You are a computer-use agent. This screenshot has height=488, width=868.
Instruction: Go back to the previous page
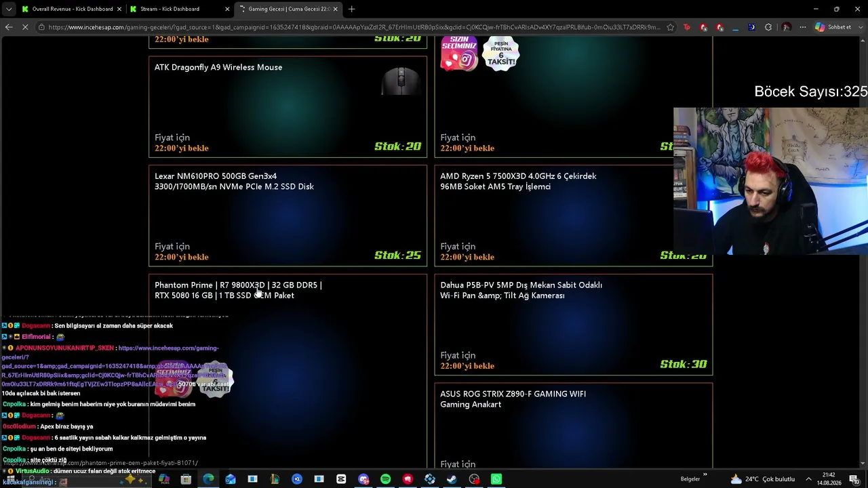[x=9, y=27]
